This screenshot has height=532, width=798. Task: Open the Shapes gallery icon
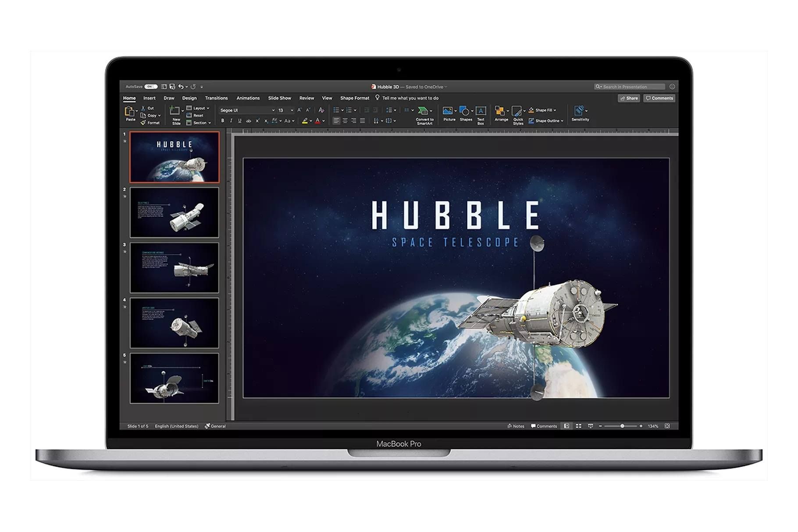465,111
